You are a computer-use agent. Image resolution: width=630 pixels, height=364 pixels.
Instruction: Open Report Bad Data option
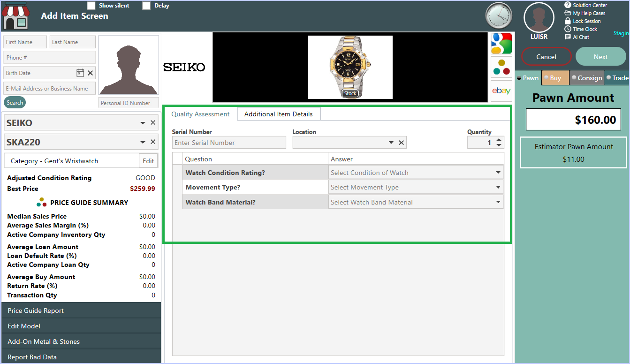(x=81, y=357)
